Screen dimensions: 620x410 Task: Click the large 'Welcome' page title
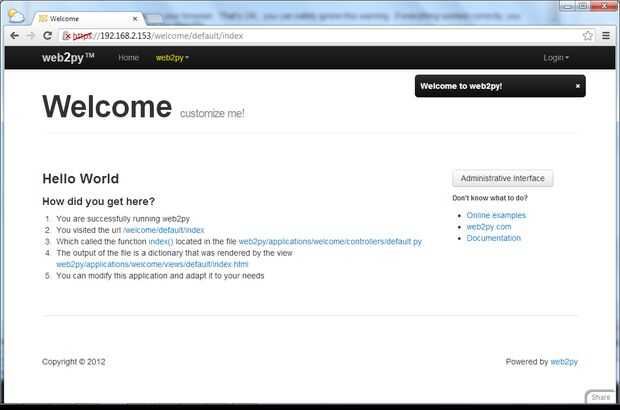pos(107,107)
